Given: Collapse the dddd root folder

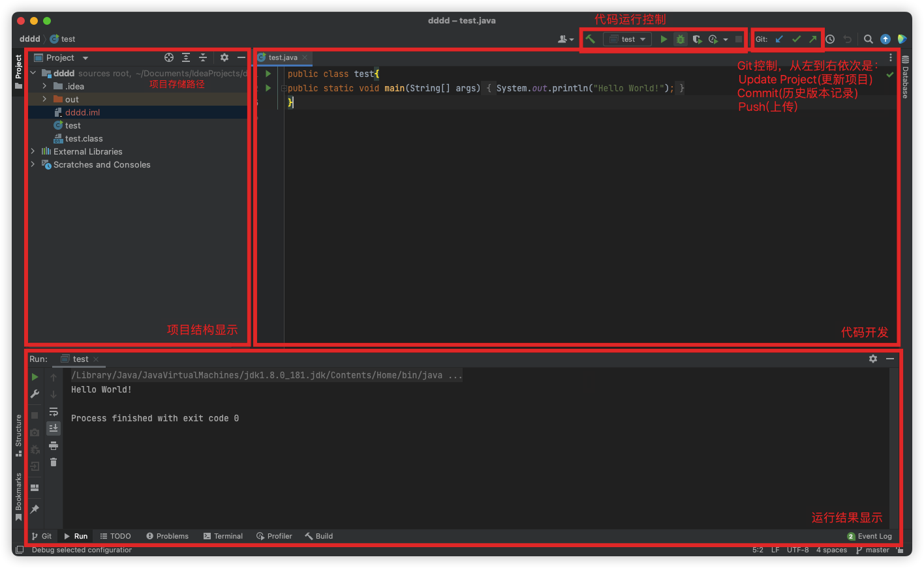Looking at the screenshot, I should click(x=33, y=73).
